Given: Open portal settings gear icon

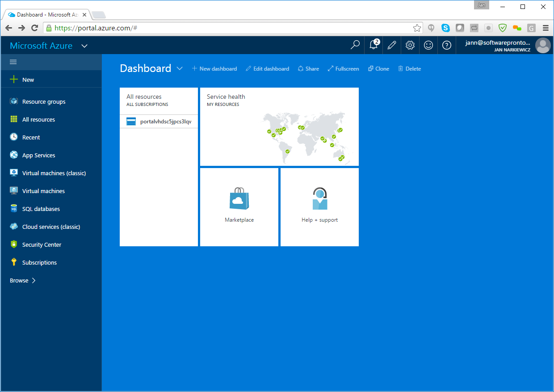Looking at the screenshot, I should [410, 45].
